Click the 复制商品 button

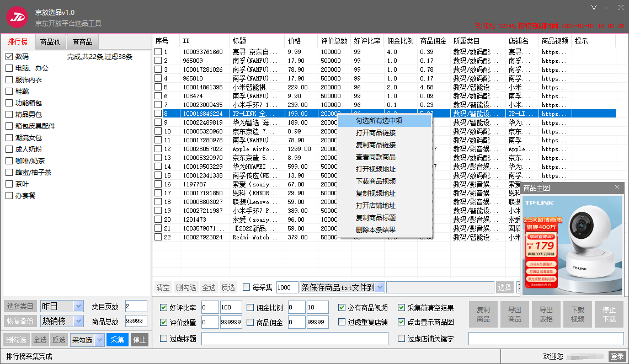click(483, 314)
